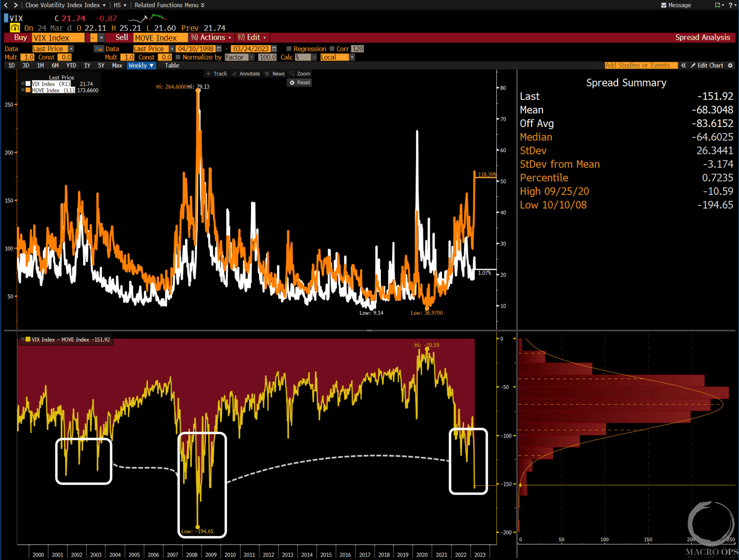Open chart settings gear icon

731,65
